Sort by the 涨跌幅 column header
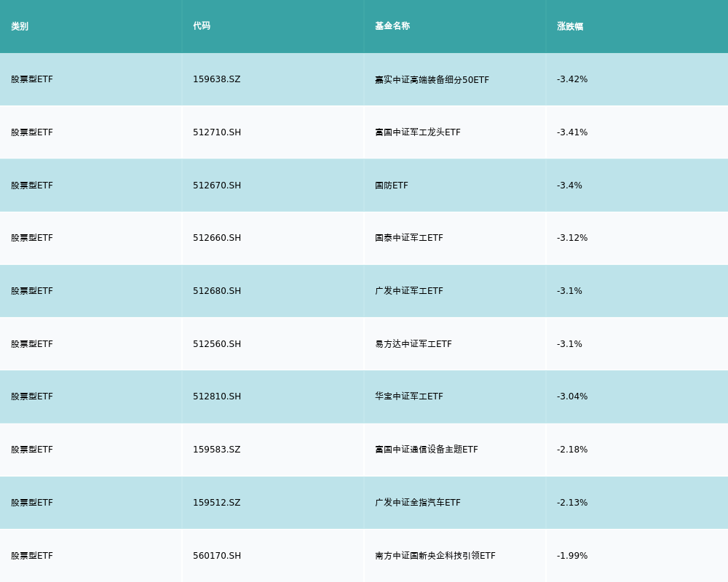The height and width of the screenshot is (582, 728). [570, 26]
